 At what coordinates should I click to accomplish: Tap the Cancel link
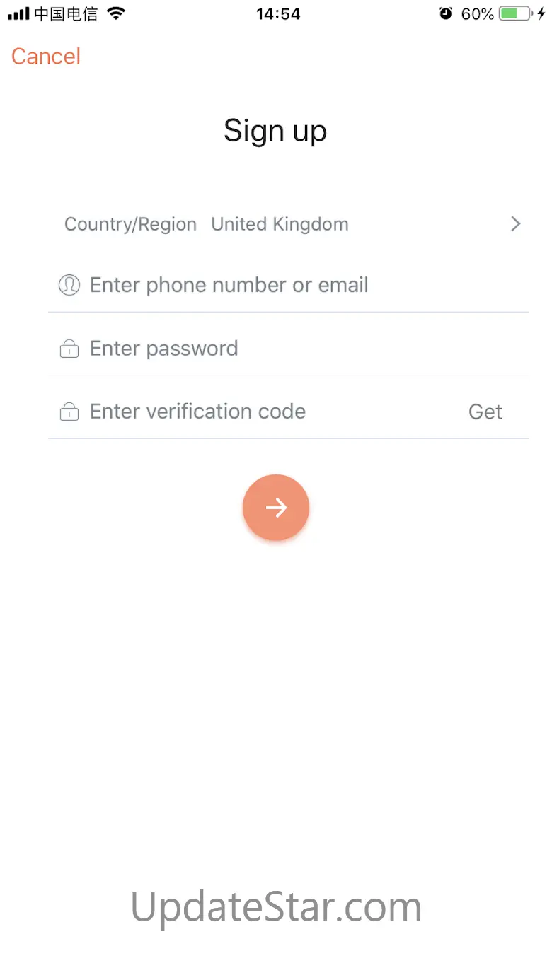pyautogui.click(x=46, y=57)
